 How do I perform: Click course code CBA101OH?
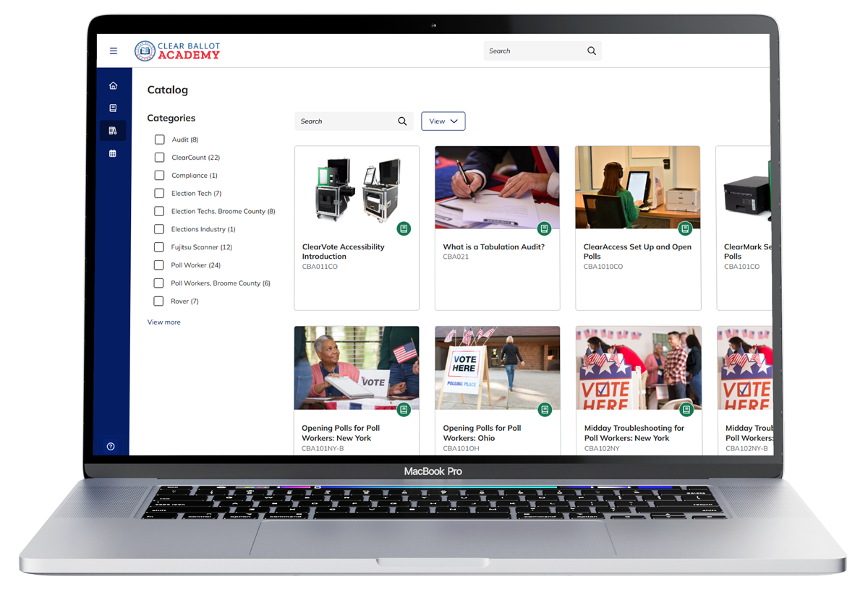461,448
